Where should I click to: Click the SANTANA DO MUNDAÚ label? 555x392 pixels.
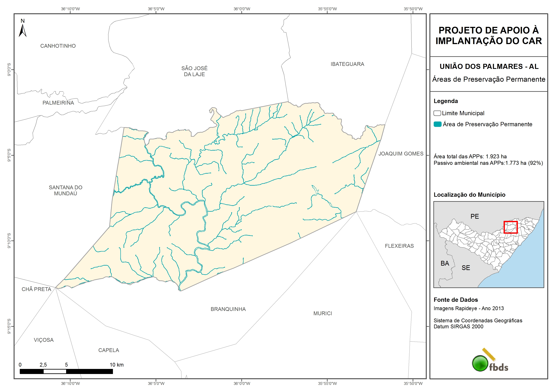(65, 190)
